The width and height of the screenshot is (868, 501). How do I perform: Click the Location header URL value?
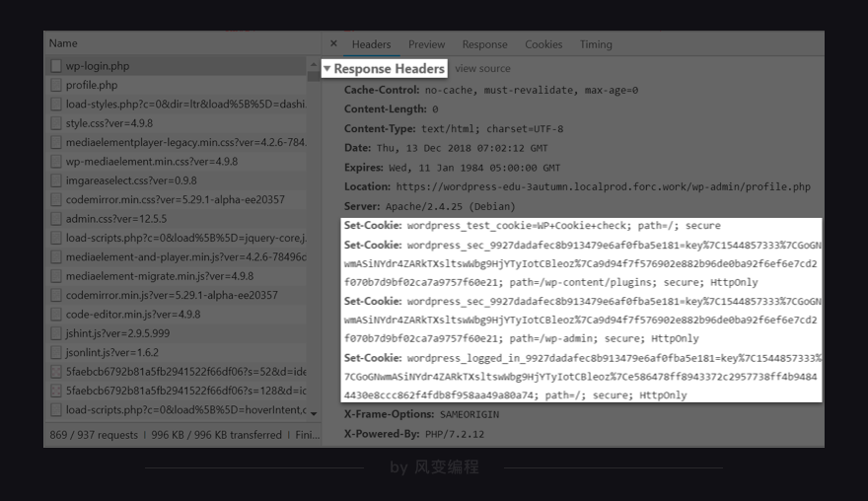[603, 186]
